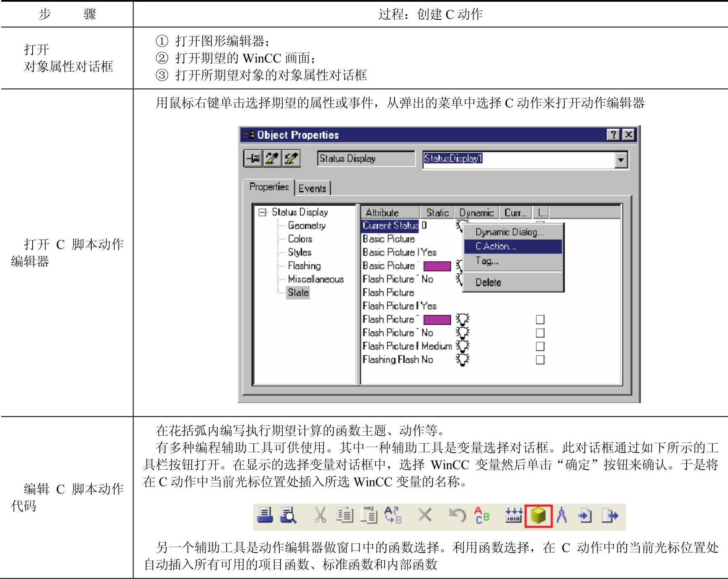Click the Print Preview magnifier icon

(288, 516)
